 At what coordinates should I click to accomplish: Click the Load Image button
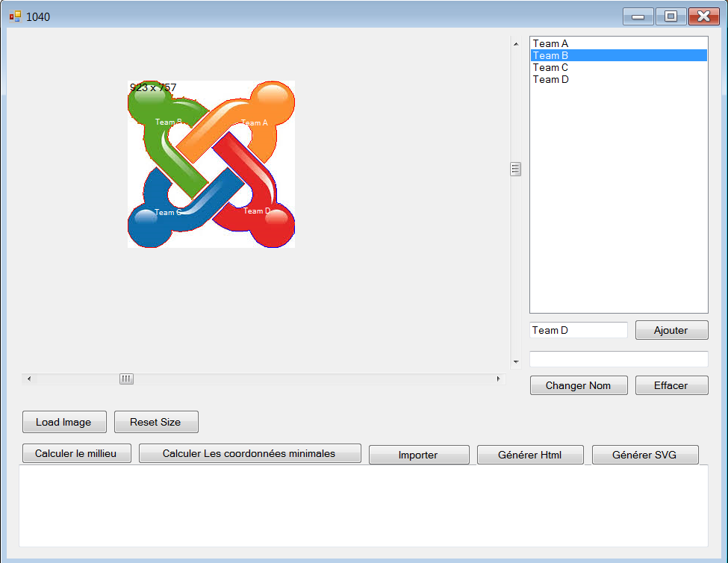(64, 422)
